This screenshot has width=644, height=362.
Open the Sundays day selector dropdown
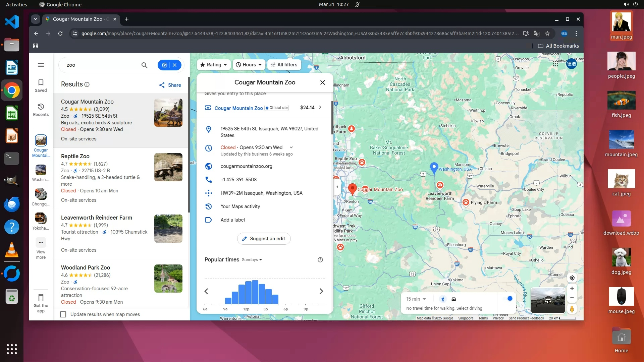[252, 260]
